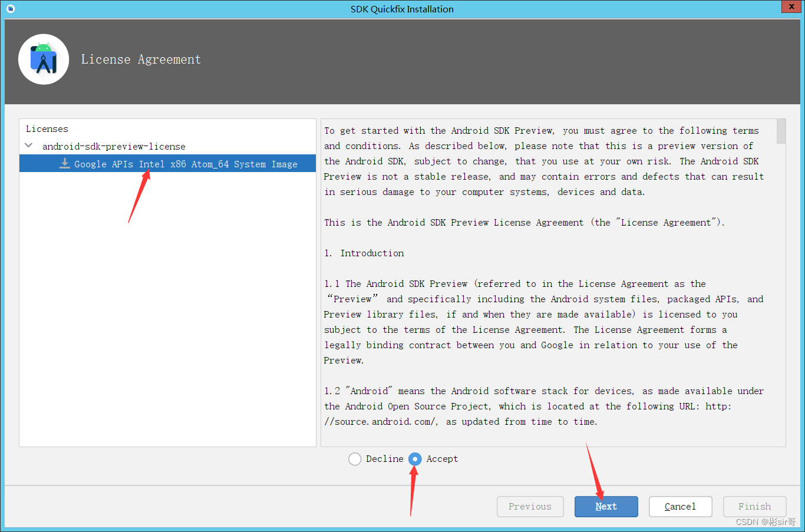Image resolution: width=805 pixels, height=532 pixels.
Task: Click the '1. Introduction' heading in license text
Action: [364, 253]
